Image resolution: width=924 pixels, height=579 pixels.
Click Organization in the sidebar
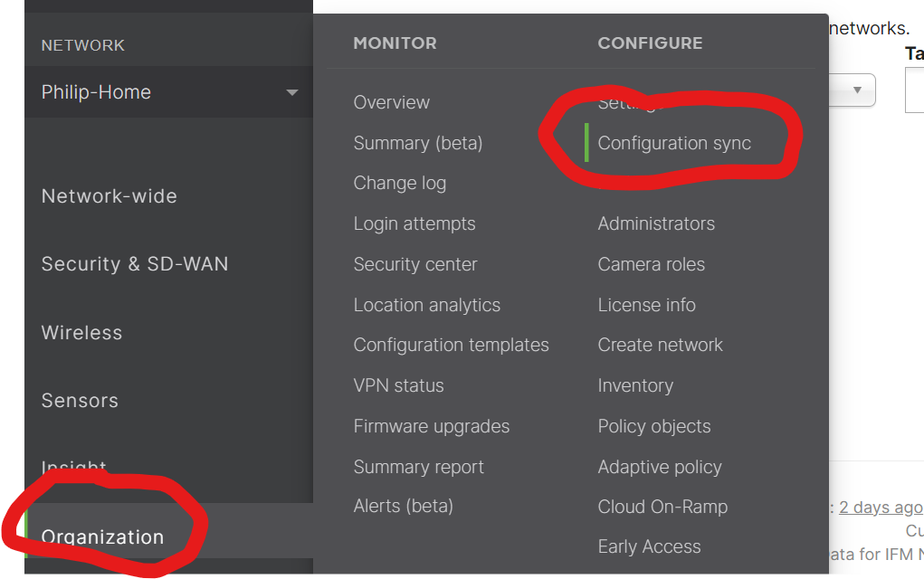pos(102,537)
